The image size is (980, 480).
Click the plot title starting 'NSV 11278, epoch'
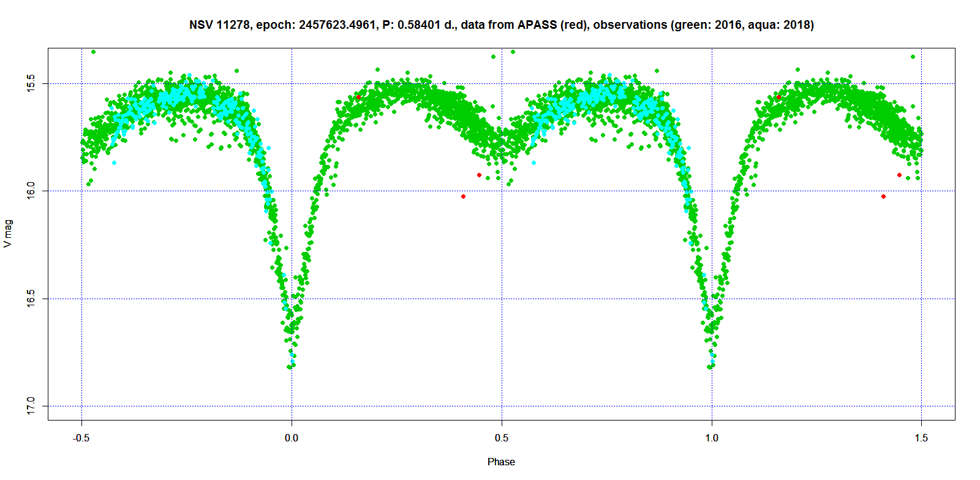click(501, 25)
